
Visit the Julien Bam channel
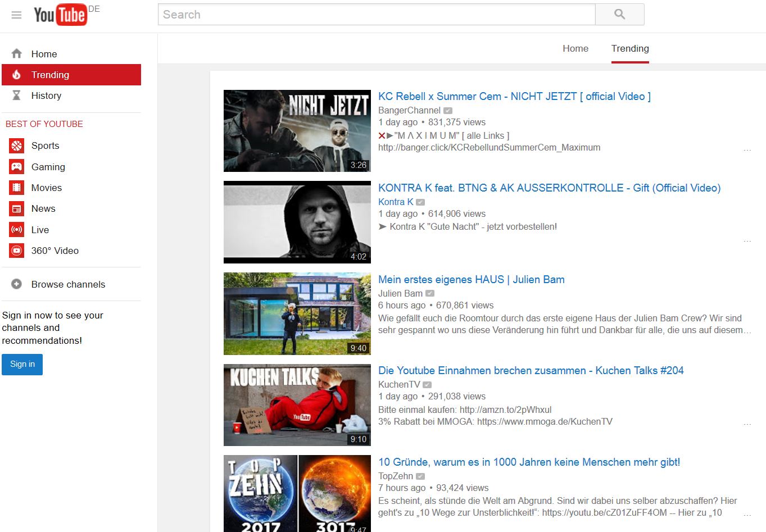coord(400,293)
